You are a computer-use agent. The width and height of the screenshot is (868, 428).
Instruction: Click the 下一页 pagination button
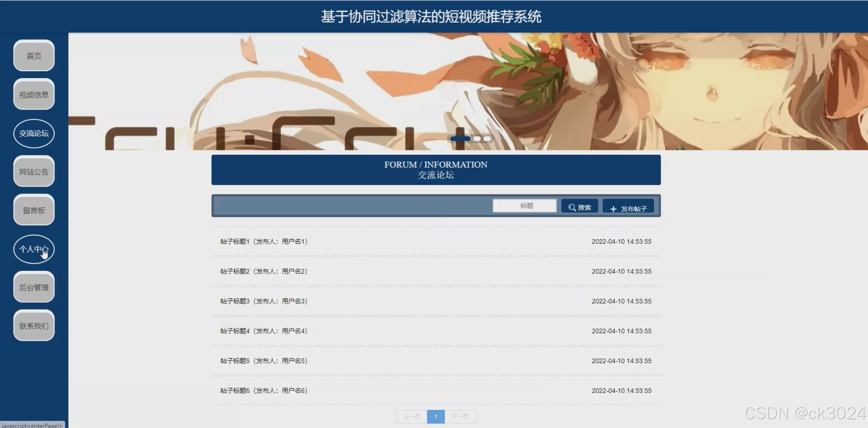click(x=460, y=416)
